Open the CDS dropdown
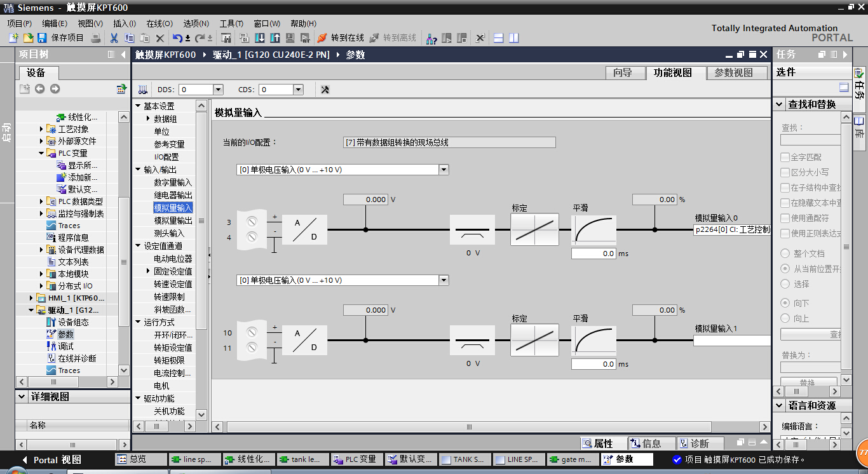 click(298, 90)
